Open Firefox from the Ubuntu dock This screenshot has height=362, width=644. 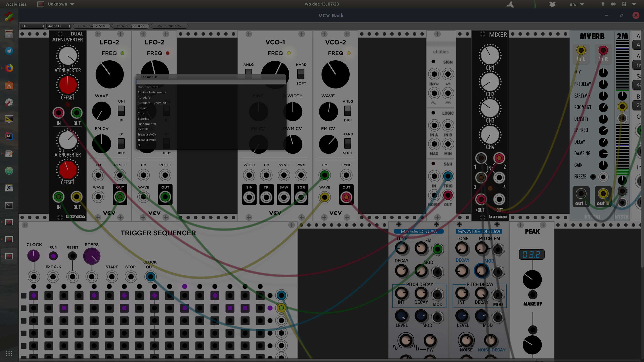(x=9, y=68)
